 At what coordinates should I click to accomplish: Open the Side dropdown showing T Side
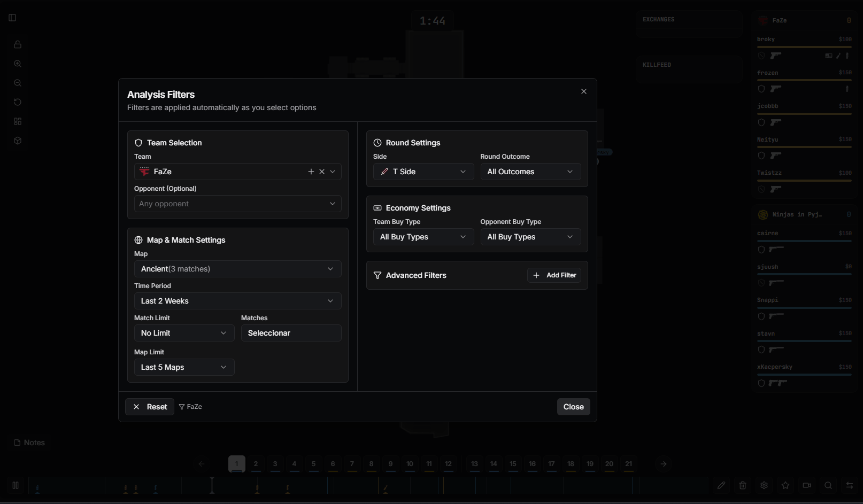point(423,172)
